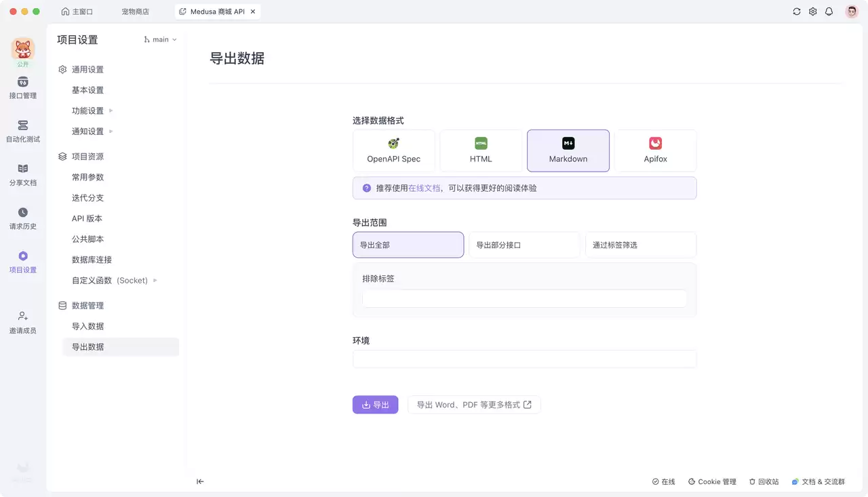Expand 自定义函数 (Socket) arrow

coord(155,280)
